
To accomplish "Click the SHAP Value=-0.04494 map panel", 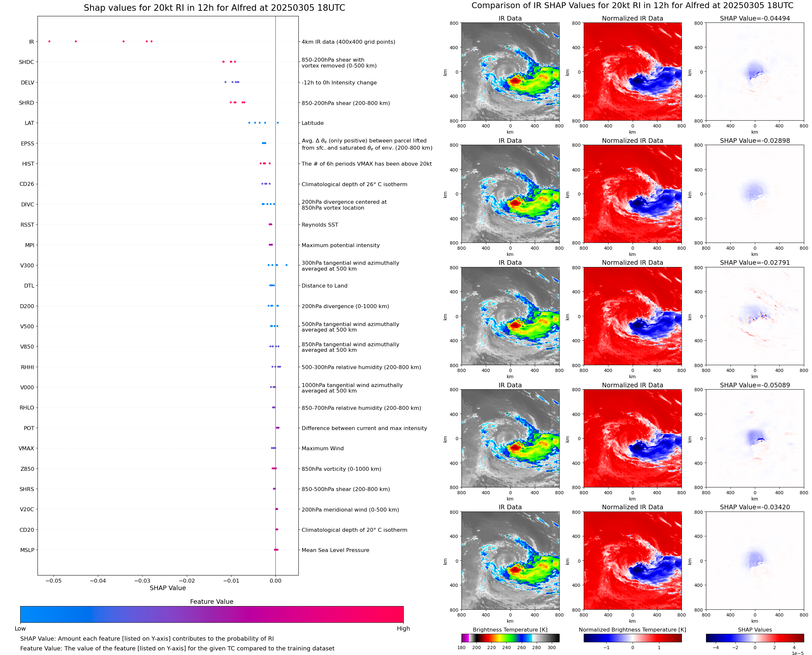I will click(x=755, y=72).
